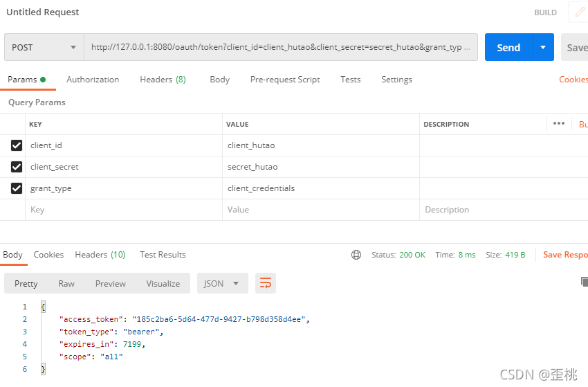
Task: Click the empty Description input field
Action: coord(504,210)
